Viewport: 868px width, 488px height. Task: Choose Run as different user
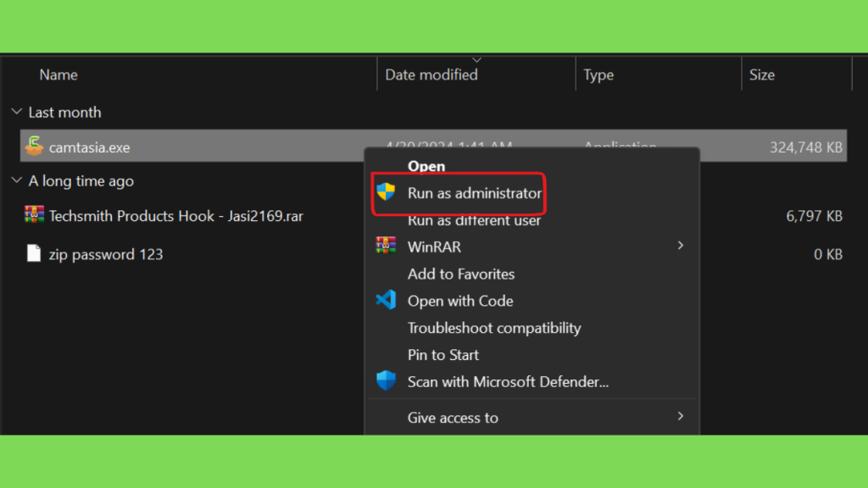click(474, 220)
